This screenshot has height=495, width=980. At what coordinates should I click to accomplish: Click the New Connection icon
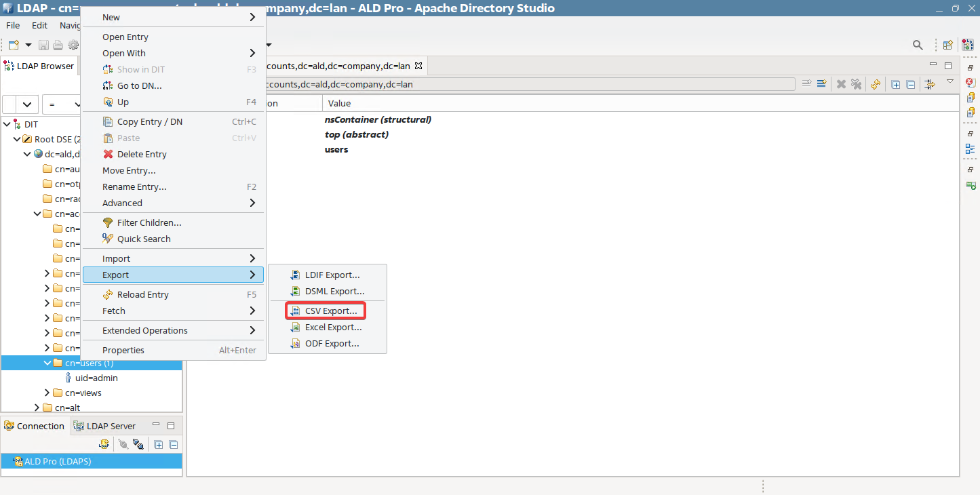104,444
